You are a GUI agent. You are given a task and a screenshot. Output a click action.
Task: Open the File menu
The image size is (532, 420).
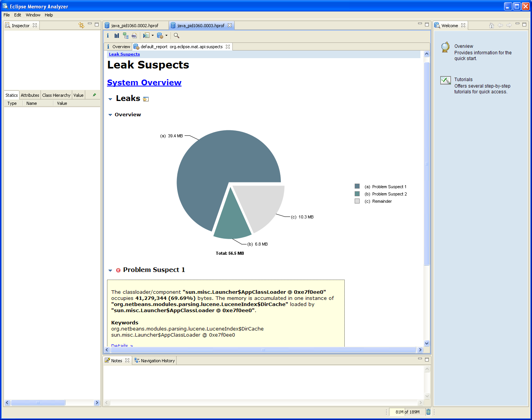click(6, 15)
